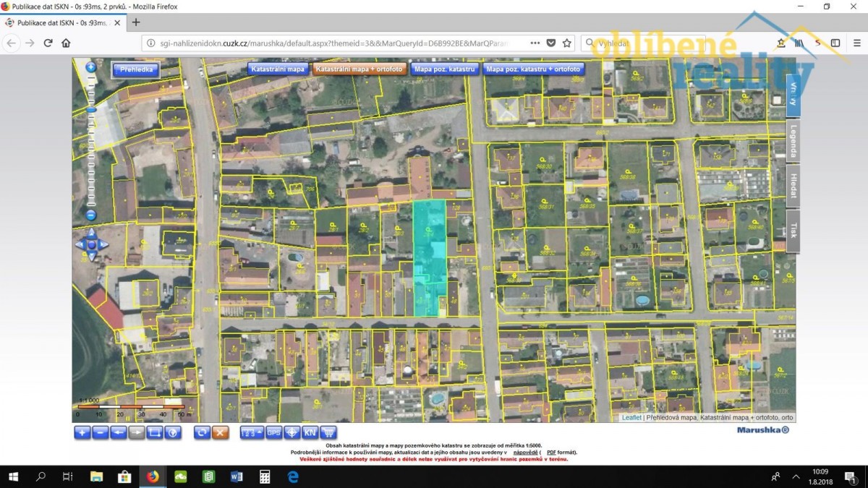Select the rectangle zoom window tool
The height and width of the screenshot is (488, 868).
155,432
